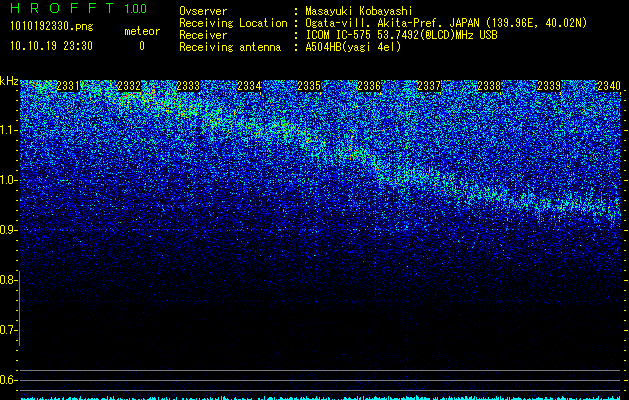Viewport: 629px width, 400px height.
Task: Click the 1.1 kHz axis label
Action: [8, 130]
